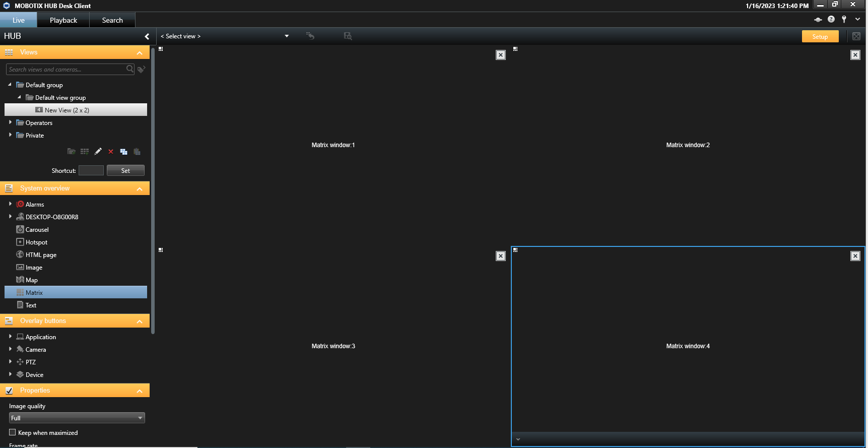Expand PTZ overlay buttons

(x=10, y=362)
